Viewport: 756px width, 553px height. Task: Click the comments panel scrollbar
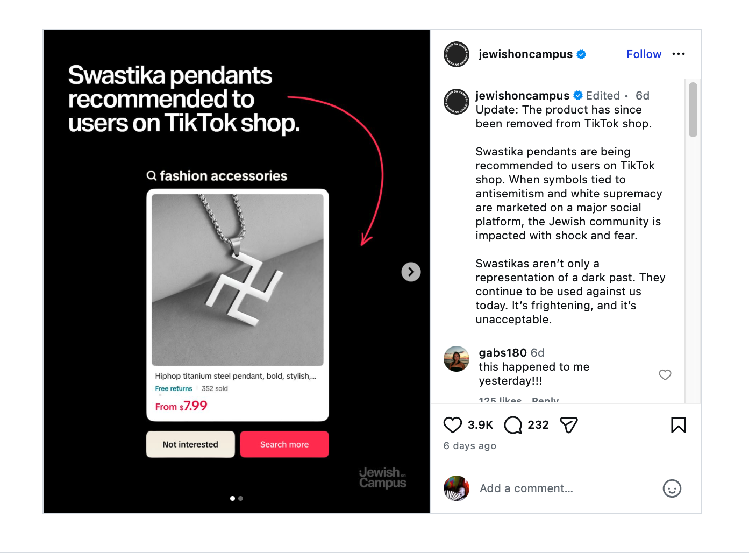[x=693, y=110]
